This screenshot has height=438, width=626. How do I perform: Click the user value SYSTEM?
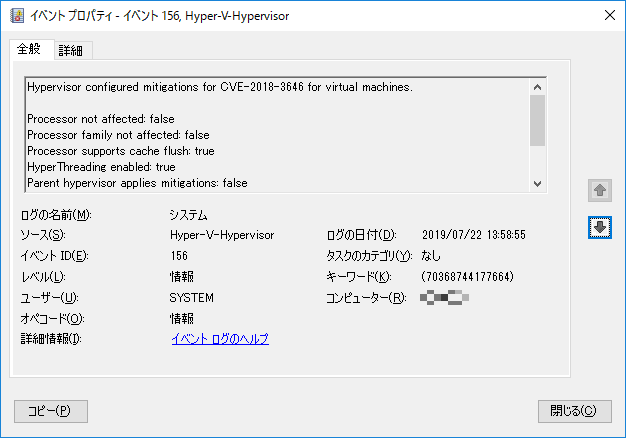pos(192,298)
